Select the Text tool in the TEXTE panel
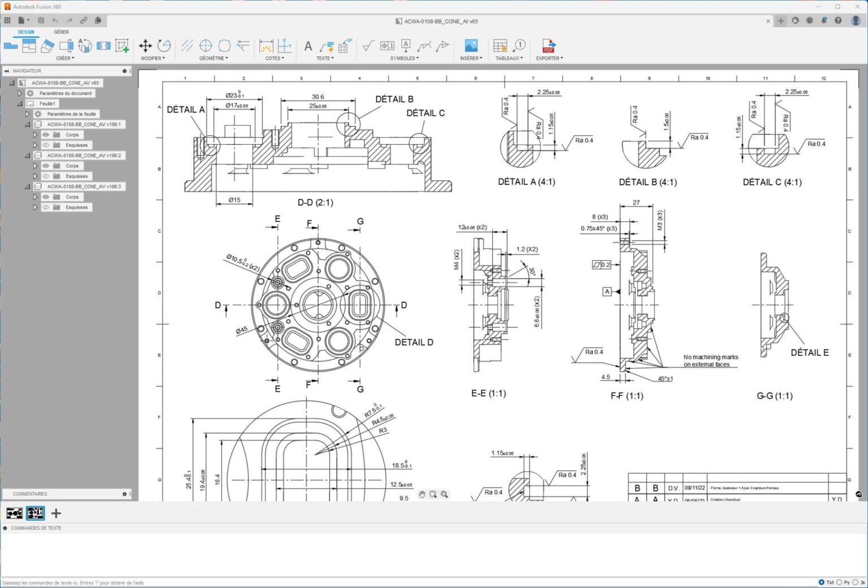The width and height of the screenshot is (868, 588). coord(308,45)
